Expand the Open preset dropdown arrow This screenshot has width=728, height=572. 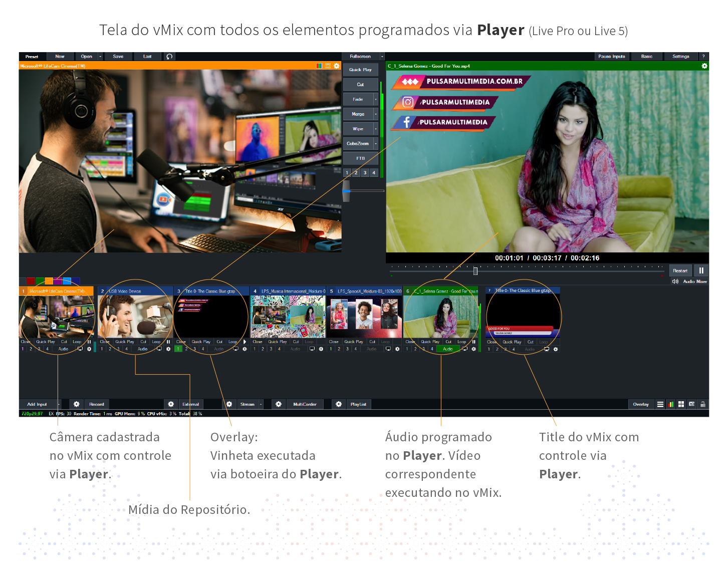[x=100, y=57]
